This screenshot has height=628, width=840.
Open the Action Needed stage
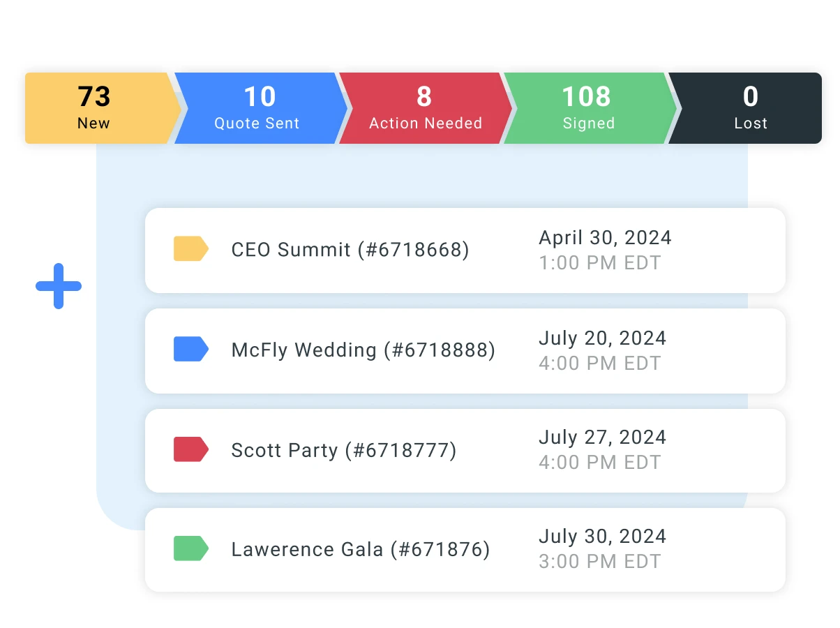coord(425,108)
